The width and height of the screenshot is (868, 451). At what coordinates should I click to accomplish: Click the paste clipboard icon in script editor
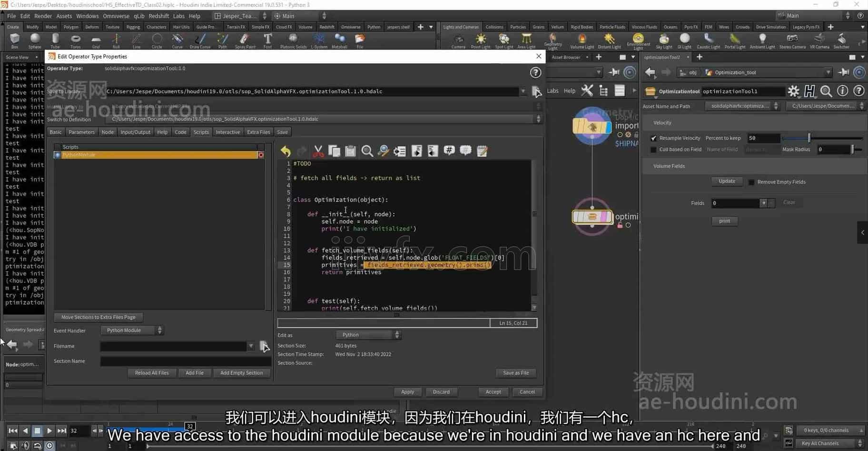coord(350,151)
